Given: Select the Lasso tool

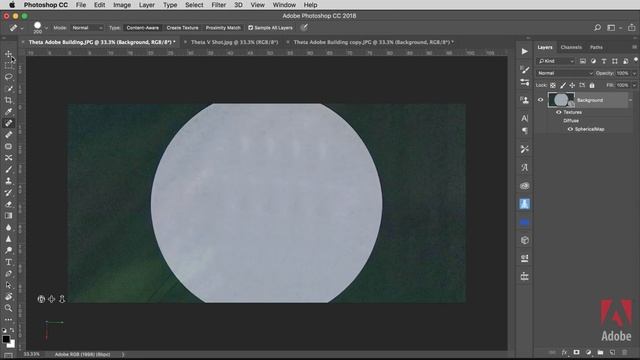Looking at the screenshot, I should click(8, 77).
